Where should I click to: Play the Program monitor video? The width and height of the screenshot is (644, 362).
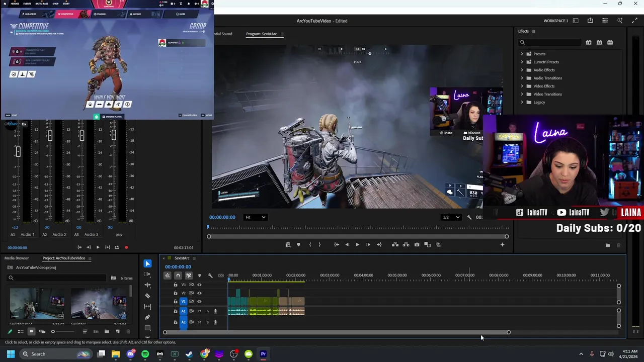click(x=357, y=245)
